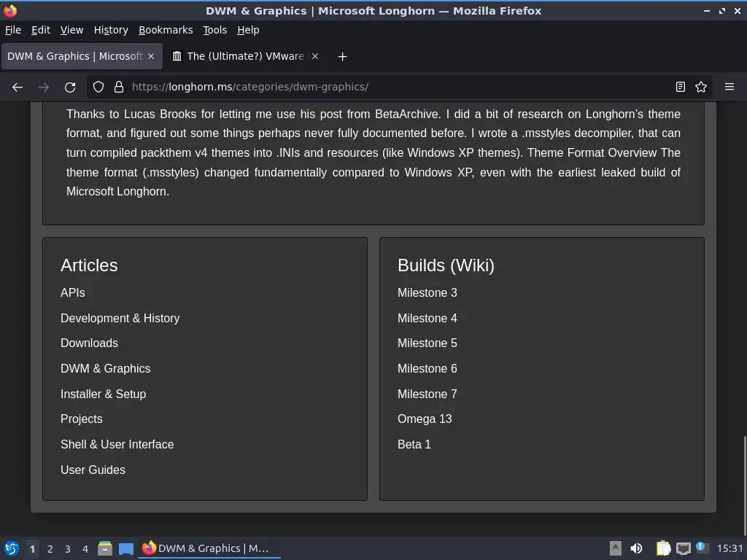Open the File menu
Viewport: 747px width, 560px height.
13,30
